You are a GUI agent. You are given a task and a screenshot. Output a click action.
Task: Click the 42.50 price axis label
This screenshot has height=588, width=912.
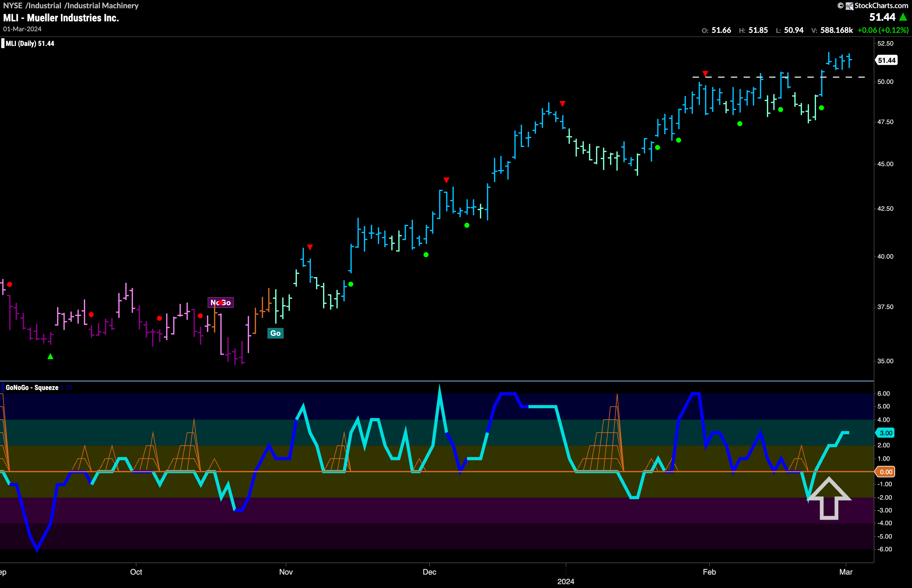coord(885,209)
